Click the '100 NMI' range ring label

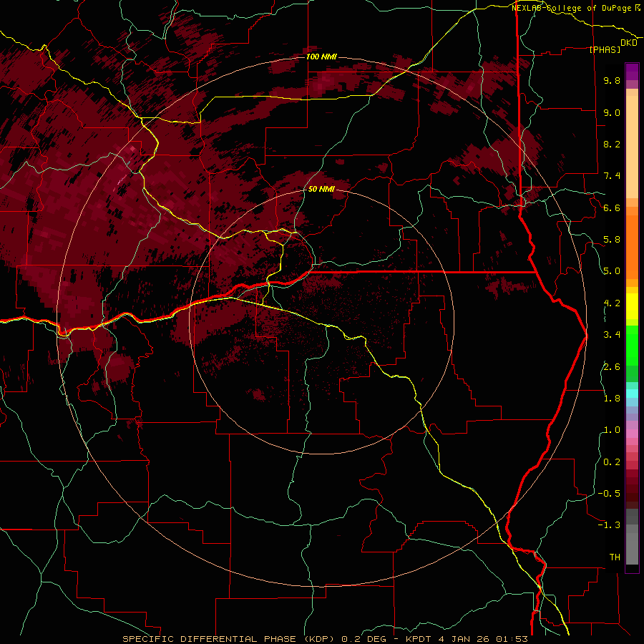point(321,57)
